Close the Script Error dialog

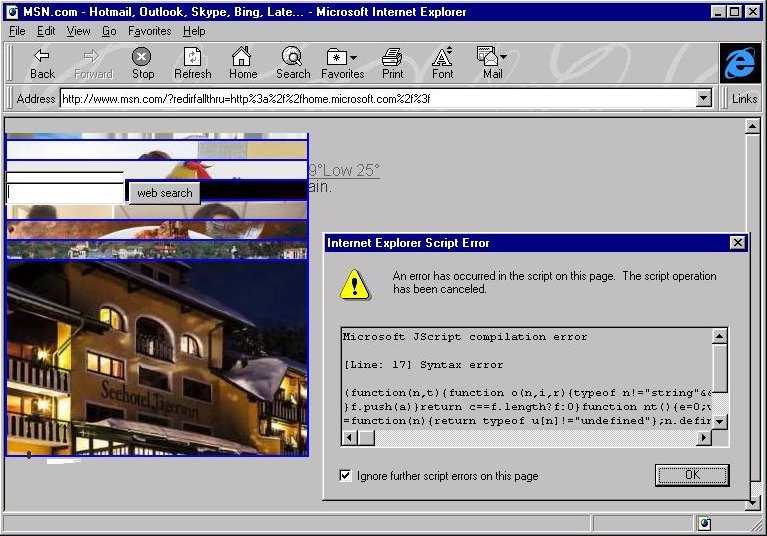(x=737, y=243)
